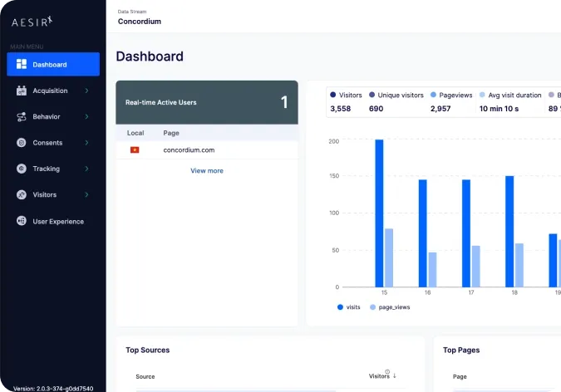
Task: Click the Dashboard grid icon
Action: click(22, 65)
